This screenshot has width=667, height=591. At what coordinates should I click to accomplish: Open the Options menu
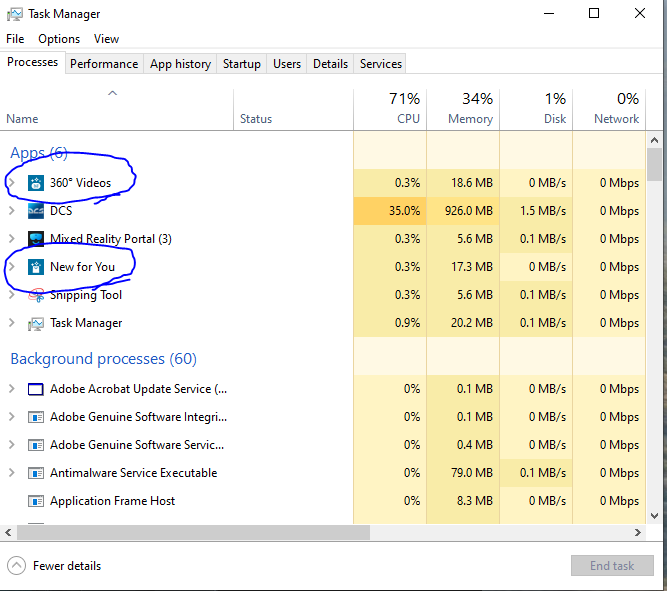pyautogui.click(x=59, y=39)
